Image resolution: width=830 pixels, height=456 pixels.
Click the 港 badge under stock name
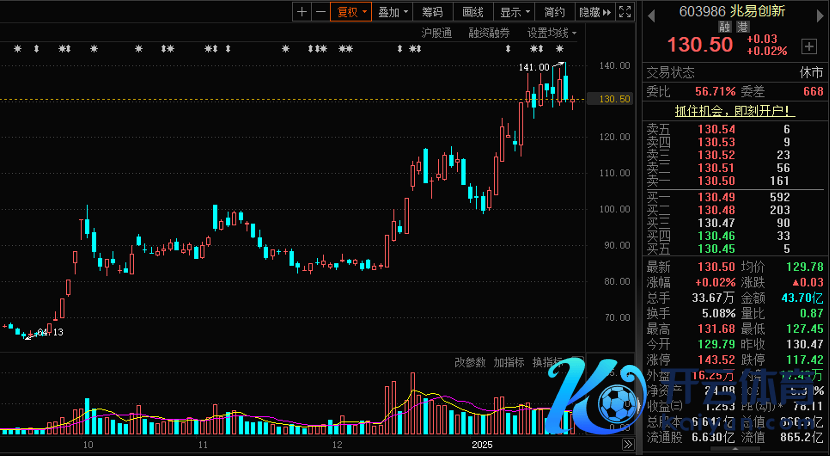click(743, 28)
